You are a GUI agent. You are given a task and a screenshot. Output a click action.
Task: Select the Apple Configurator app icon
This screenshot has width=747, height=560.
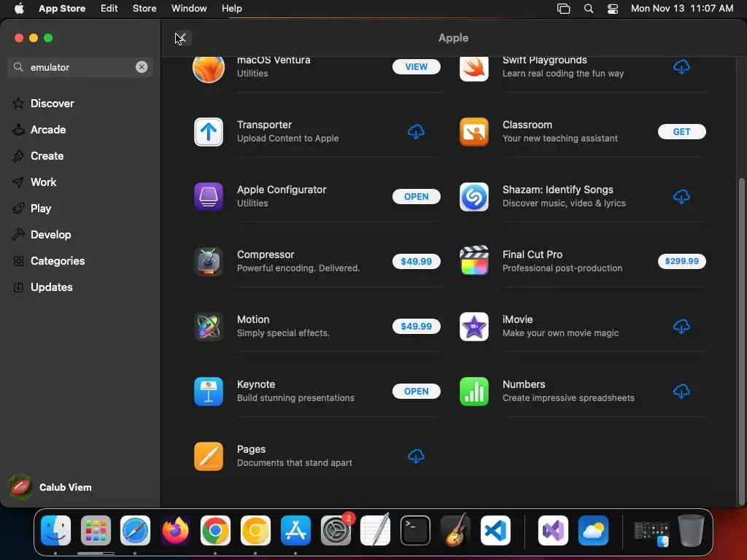(208, 197)
